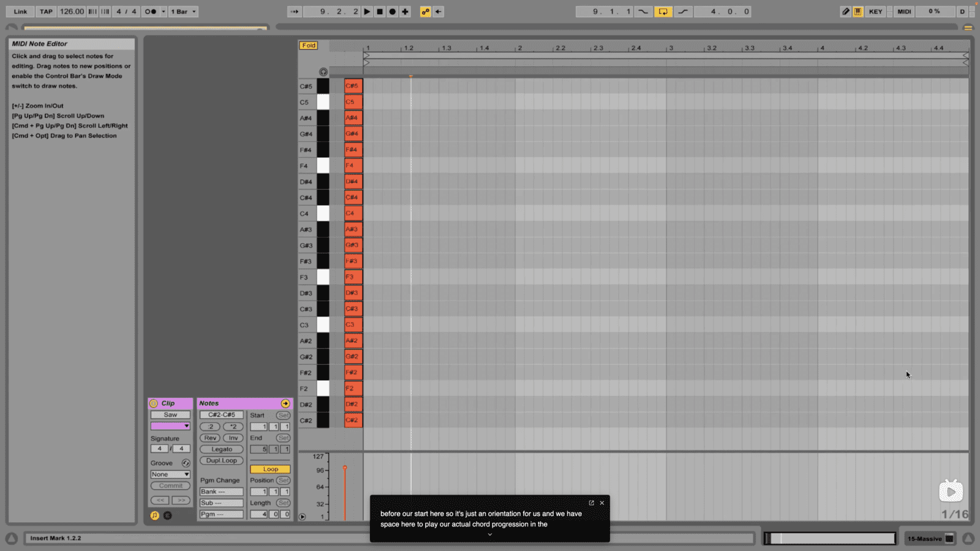
Task: Click the Inv invert notes button
Action: pos(233,438)
